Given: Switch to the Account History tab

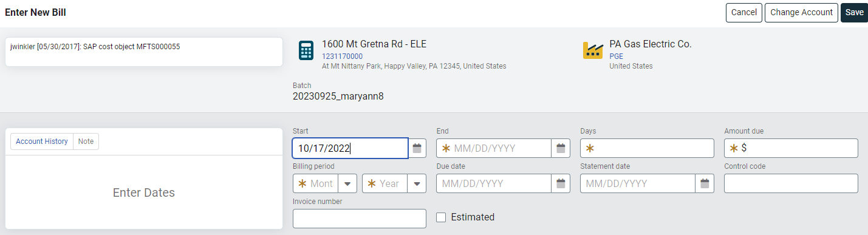Looking at the screenshot, I should click(x=42, y=141).
